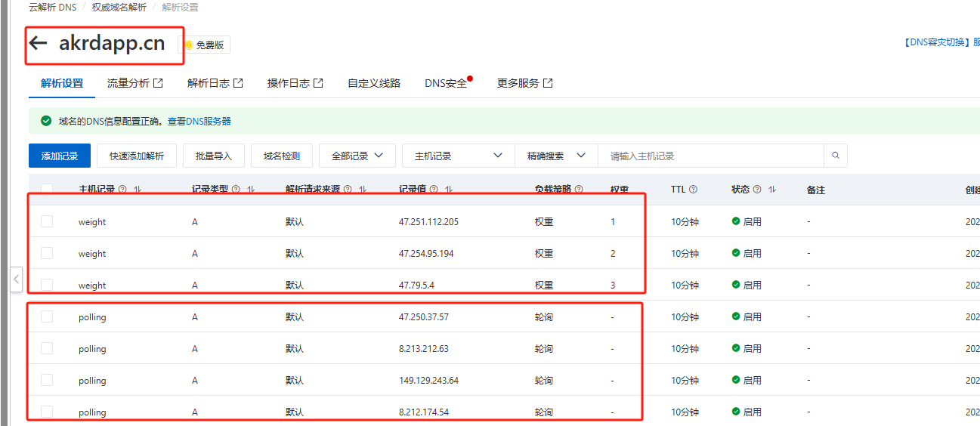Image resolution: width=980 pixels, height=426 pixels.
Task: Toggle the select-all checkbox in table header
Action: [x=47, y=189]
